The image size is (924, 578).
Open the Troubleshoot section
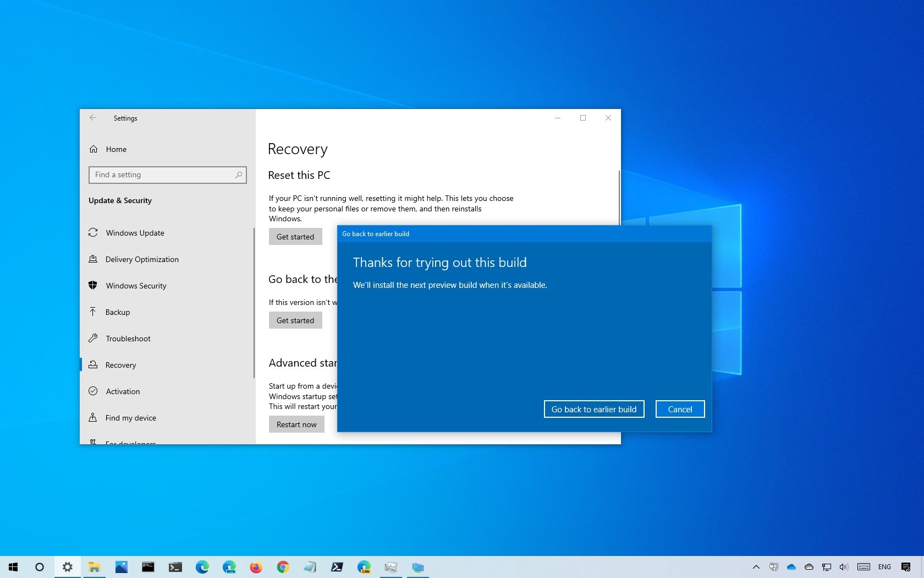pos(128,339)
